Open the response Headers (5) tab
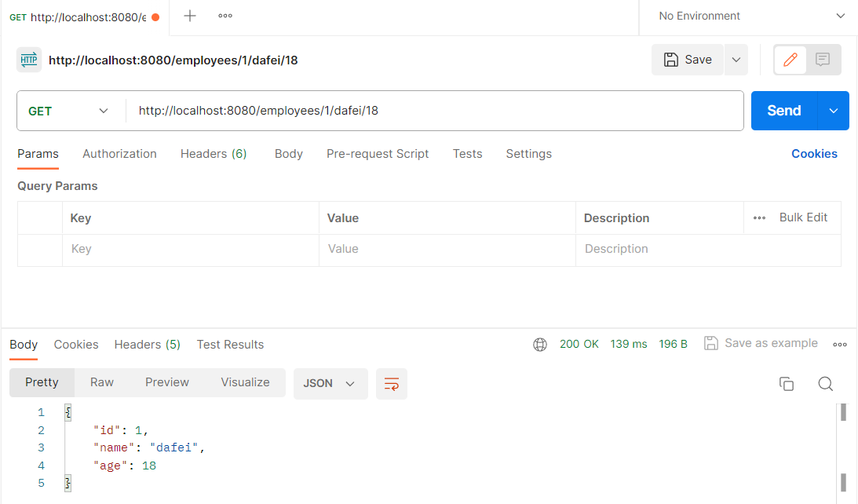The width and height of the screenshot is (858, 504). point(148,345)
